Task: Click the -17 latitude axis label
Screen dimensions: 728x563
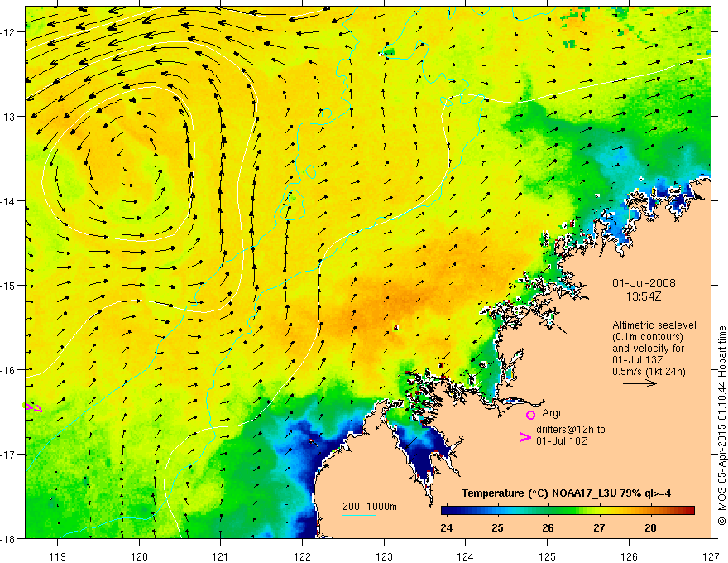Action: click(x=8, y=455)
